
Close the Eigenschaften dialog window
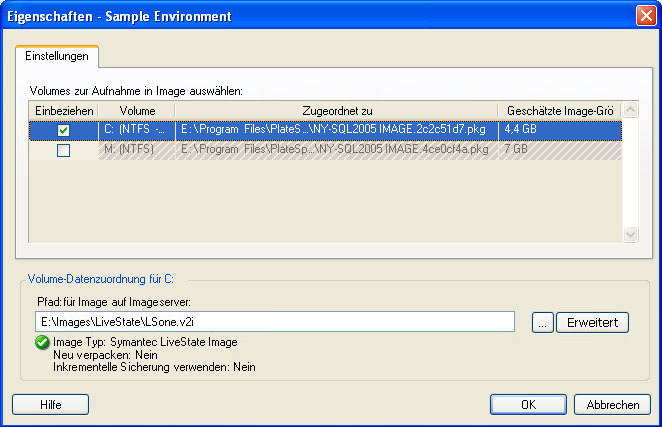point(645,16)
